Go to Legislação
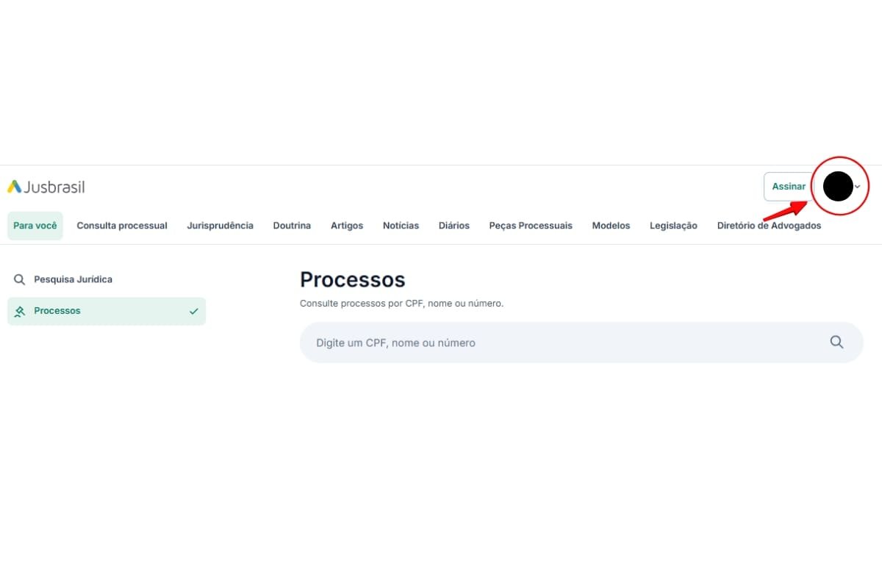 coord(673,226)
